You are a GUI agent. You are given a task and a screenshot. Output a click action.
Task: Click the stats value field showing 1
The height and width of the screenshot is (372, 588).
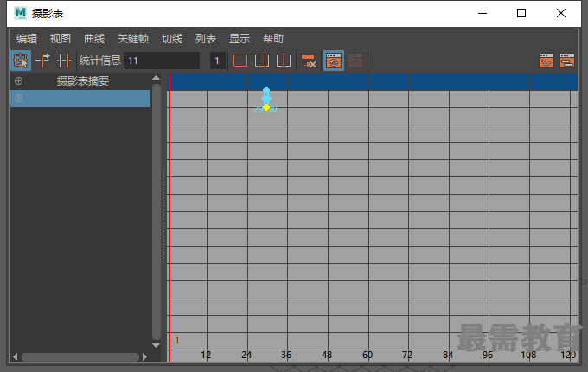(218, 61)
